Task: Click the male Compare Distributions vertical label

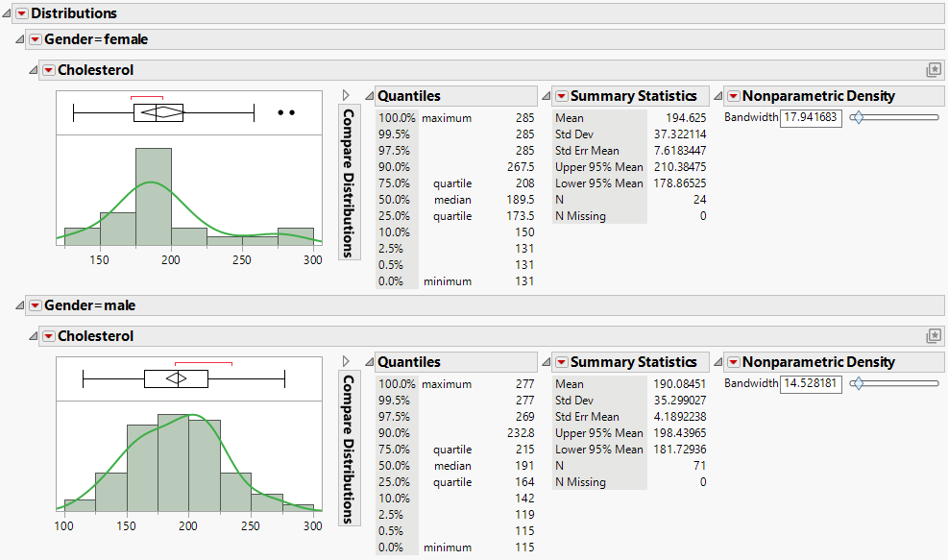Action: coord(349,449)
